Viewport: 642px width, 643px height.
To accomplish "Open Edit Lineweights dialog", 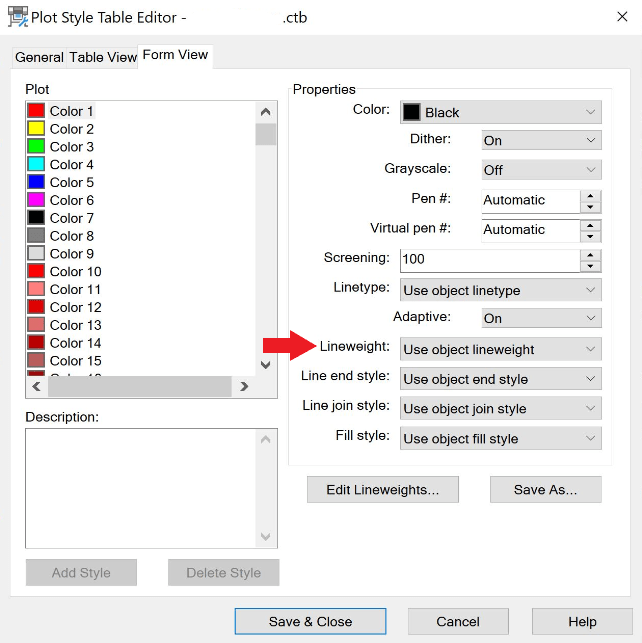I will click(383, 490).
